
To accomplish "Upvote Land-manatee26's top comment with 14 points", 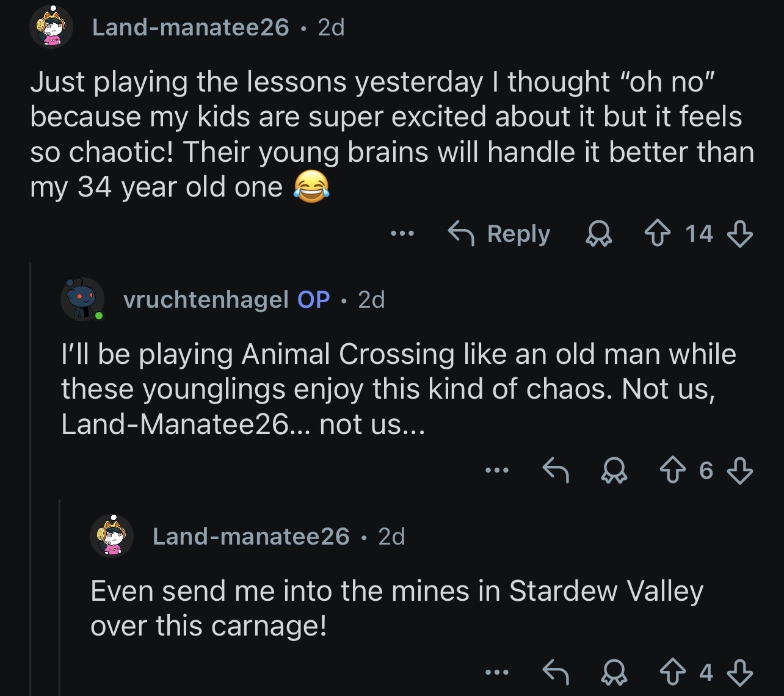I will [657, 234].
